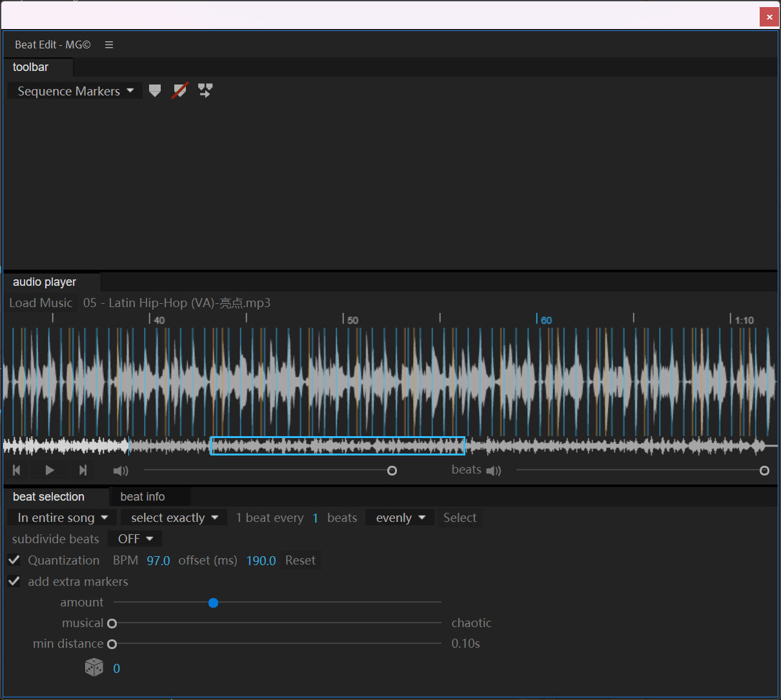
Task: Click the random seed value 0
Action: click(x=116, y=668)
